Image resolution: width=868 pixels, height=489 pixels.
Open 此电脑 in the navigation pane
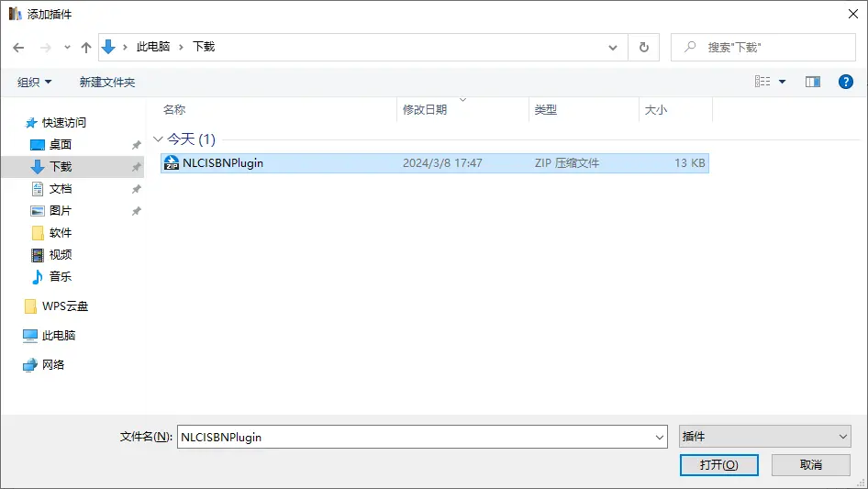point(59,336)
